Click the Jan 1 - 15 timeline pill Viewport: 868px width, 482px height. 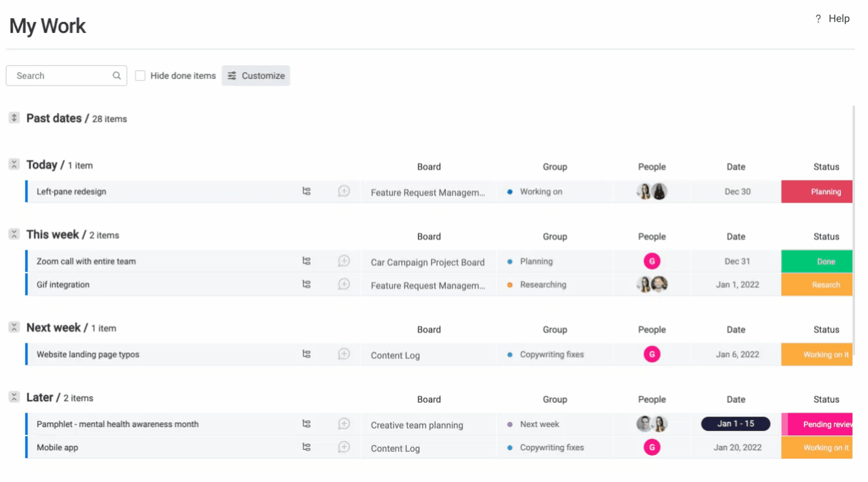736,424
